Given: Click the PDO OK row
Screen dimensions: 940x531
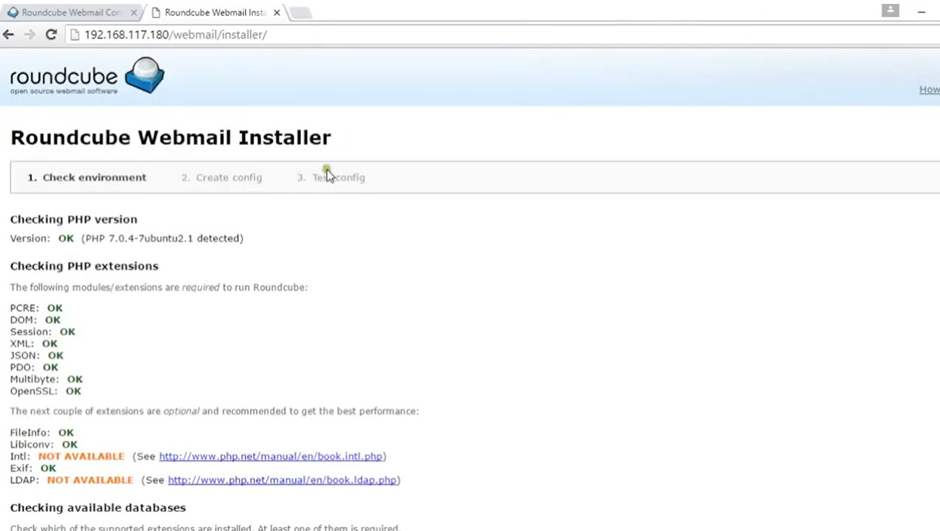Looking at the screenshot, I should point(34,367).
